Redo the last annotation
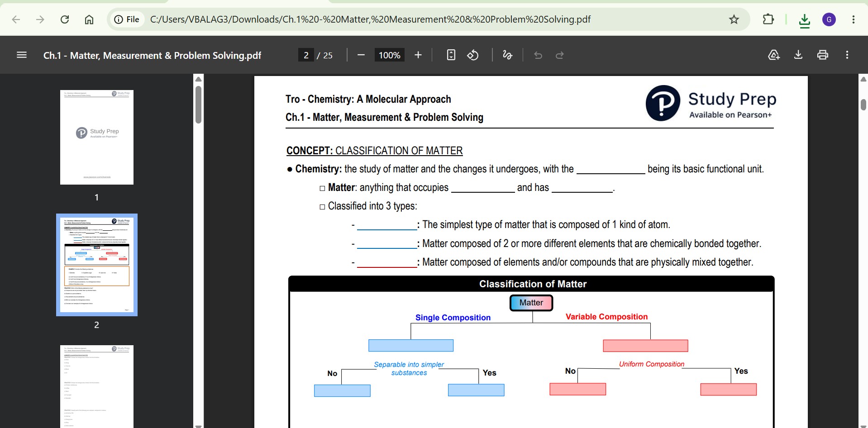 click(560, 55)
